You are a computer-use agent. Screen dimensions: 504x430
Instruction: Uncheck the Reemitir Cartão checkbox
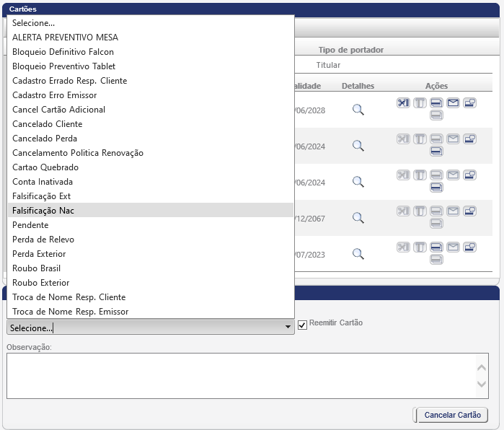coord(303,324)
